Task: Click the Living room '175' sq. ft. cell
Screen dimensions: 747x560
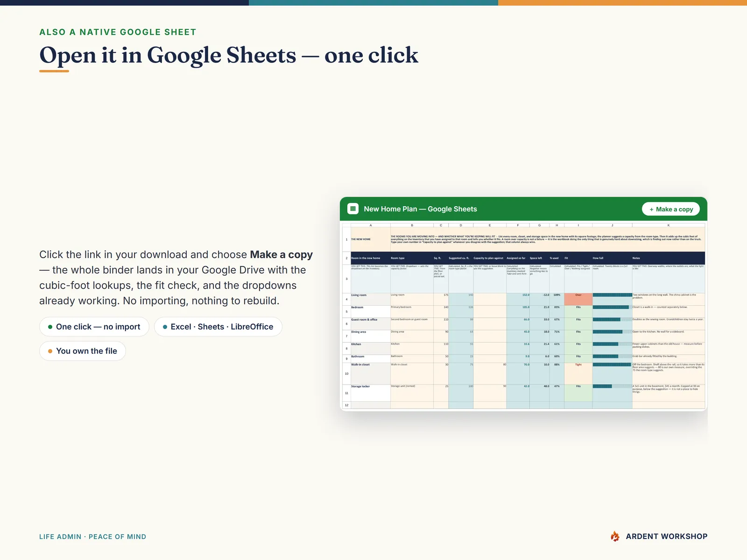Action: point(441,299)
